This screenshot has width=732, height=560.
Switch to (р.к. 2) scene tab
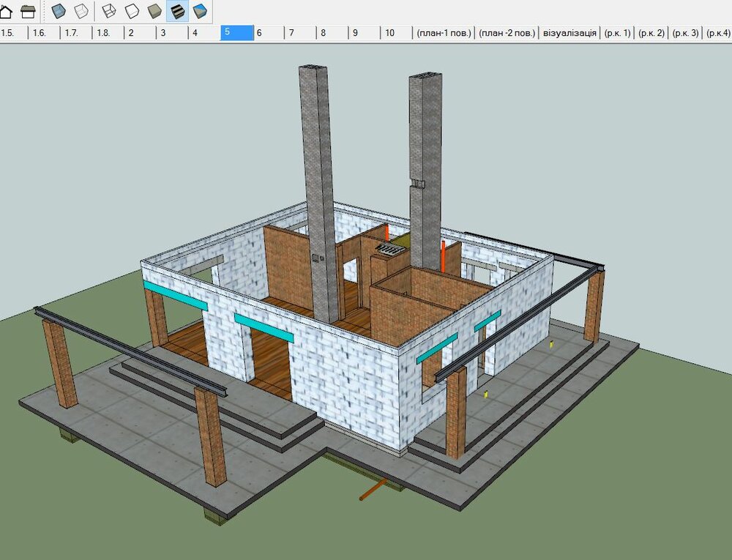(651, 33)
